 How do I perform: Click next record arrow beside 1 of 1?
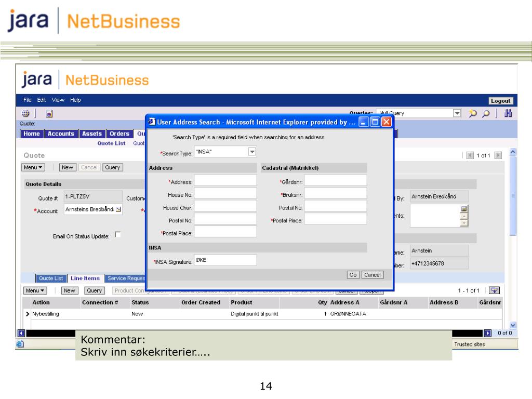point(498,155)
